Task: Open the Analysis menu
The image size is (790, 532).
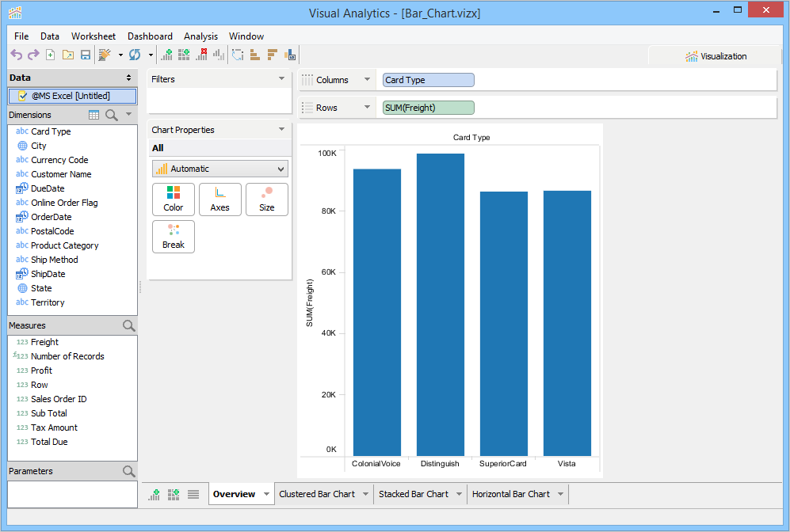Action: coord(200,36)
